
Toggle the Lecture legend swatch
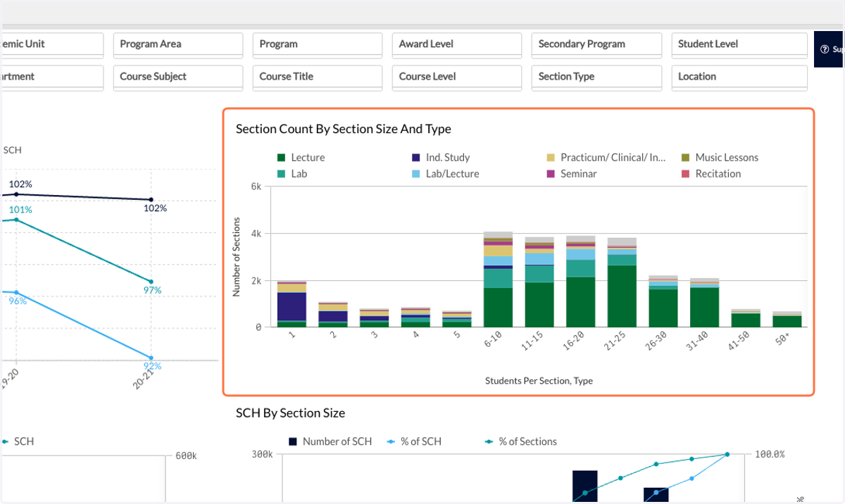point(282,158)
